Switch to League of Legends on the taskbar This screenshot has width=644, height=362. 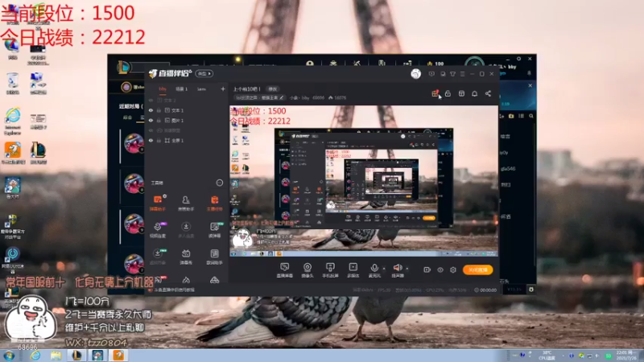click(x=76, y=356)
